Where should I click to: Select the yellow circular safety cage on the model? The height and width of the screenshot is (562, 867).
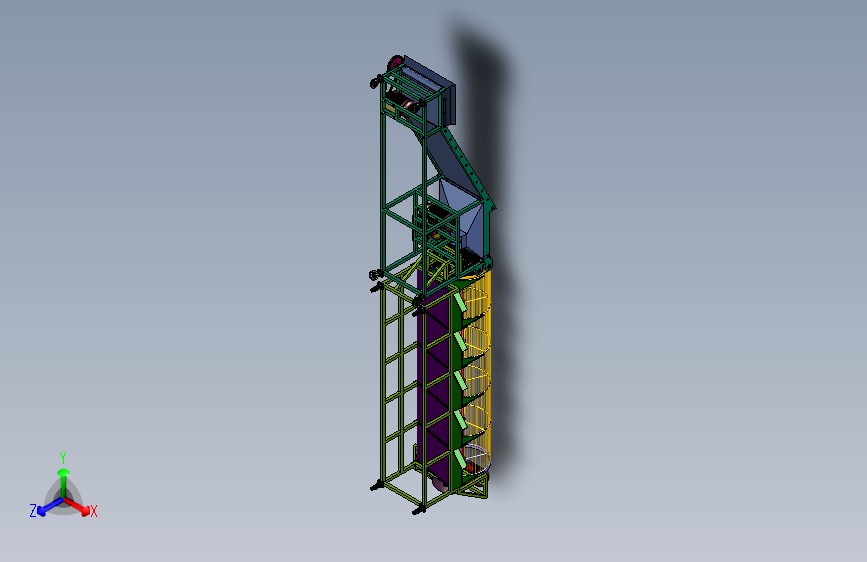[477, 371]
